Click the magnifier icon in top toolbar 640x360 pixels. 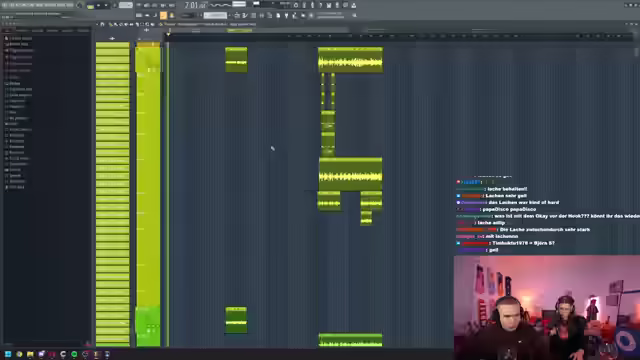tap(354, 16)
